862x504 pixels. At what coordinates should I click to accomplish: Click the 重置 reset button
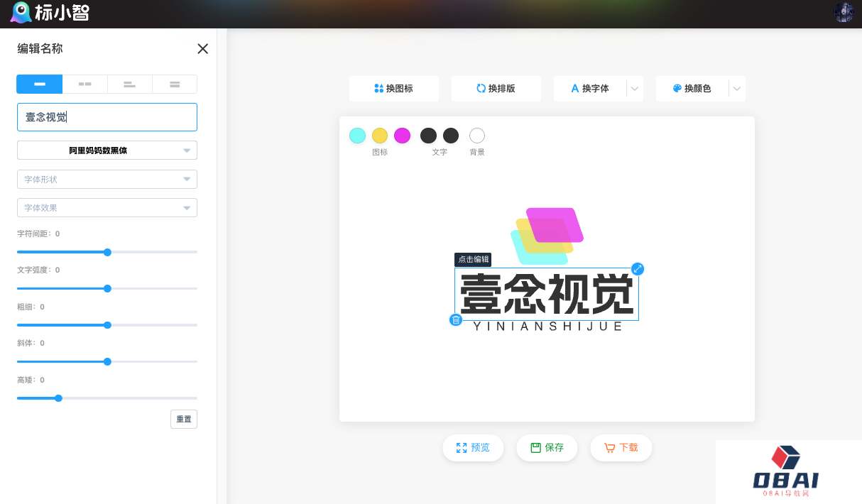184,419
